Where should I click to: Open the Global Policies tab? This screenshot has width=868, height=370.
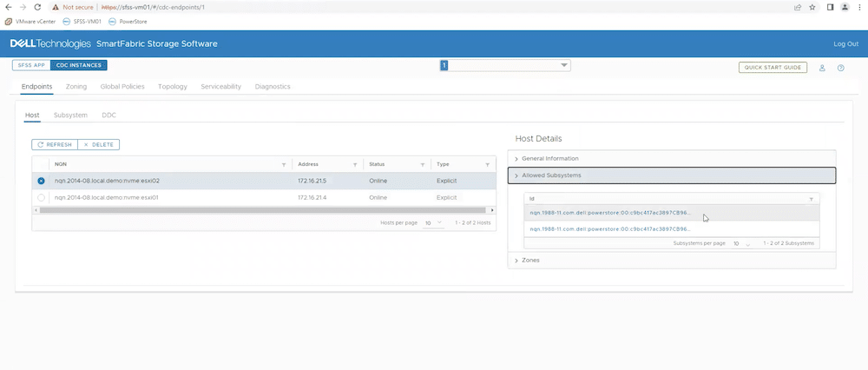click(x=122, y=86)
